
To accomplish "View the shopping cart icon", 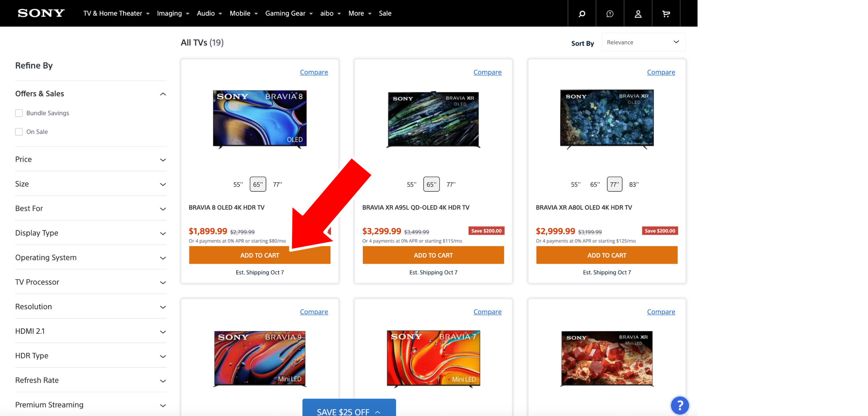I will [x=666, y=14].
